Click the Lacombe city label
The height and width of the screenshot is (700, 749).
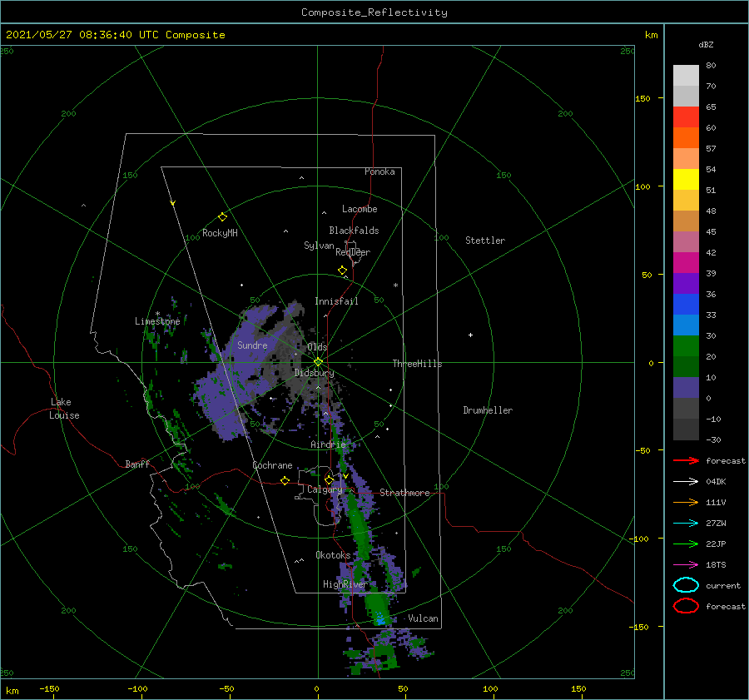click(360, 209)
